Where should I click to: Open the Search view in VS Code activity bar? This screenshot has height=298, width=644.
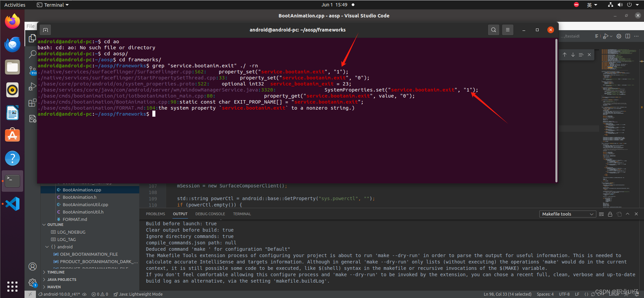[32, 54]
